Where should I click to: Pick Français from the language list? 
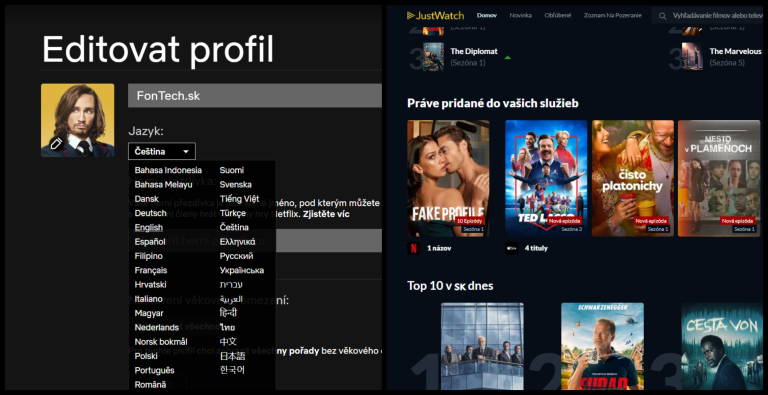151,270
